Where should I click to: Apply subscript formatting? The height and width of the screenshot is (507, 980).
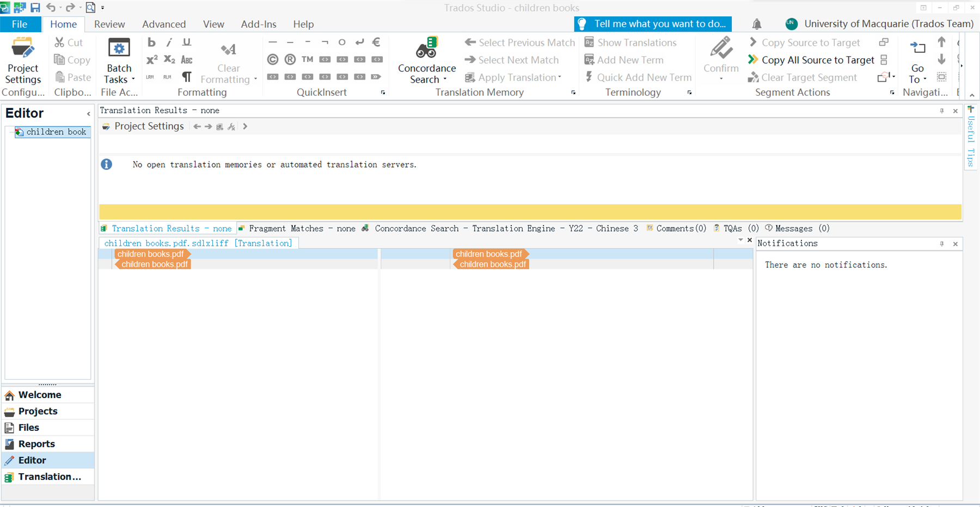point(169,59)
